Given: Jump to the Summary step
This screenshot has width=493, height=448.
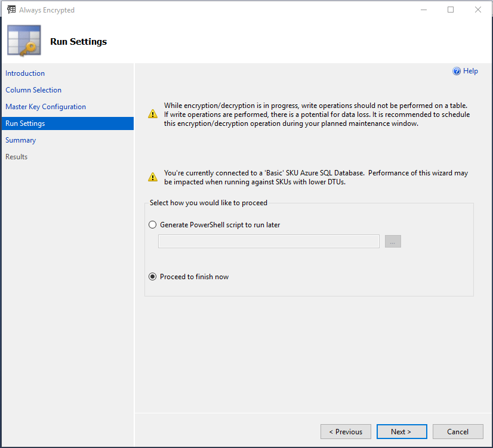Looking at the screenshot, I should [x=21, y=140].
